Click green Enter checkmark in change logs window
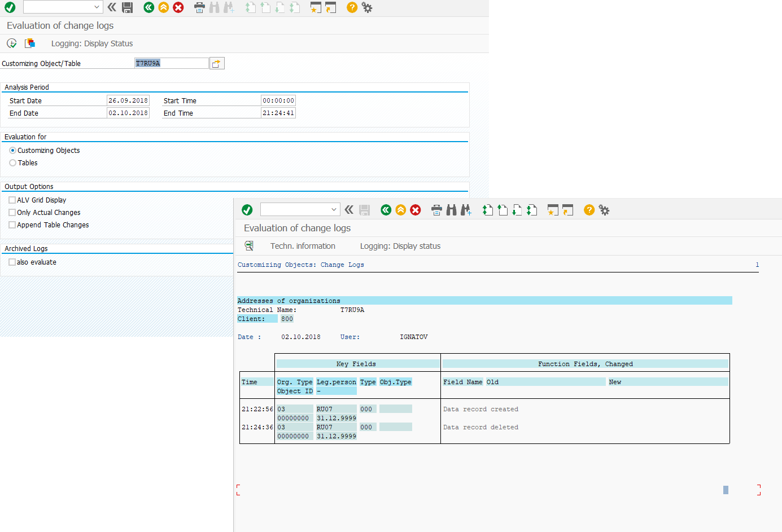This screenshot has height=532, width=782. (x=247, y=210)
